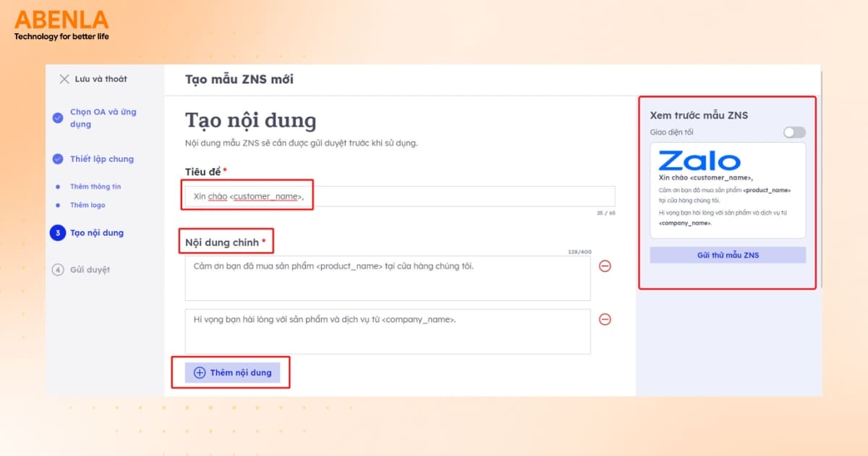
Task: Toggle the Giao diện tối switch
Action: click(x=794, y=132)
